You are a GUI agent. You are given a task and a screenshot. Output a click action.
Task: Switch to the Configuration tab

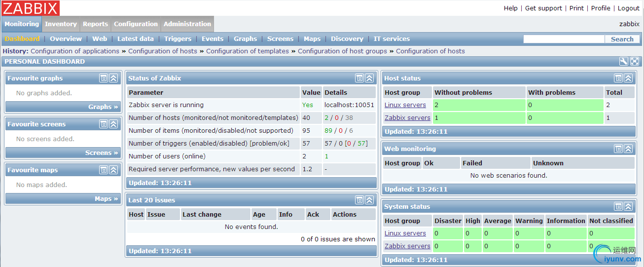(x=136, y=24)
